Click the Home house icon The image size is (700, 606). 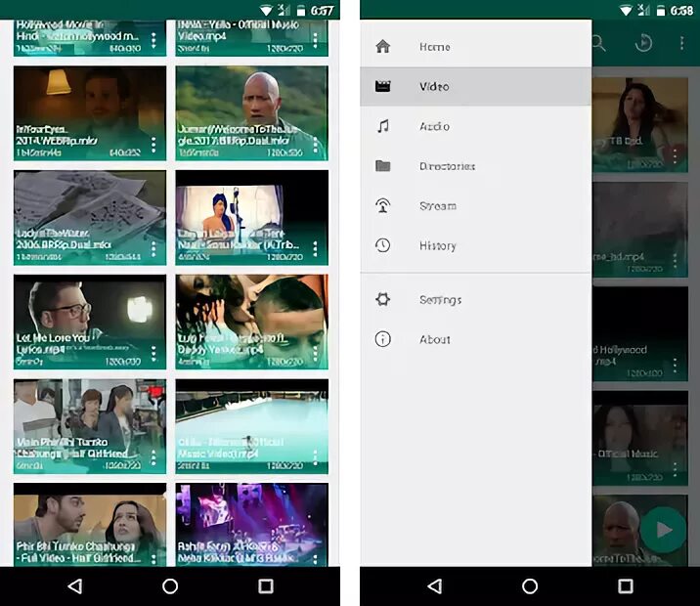[383, 46]
